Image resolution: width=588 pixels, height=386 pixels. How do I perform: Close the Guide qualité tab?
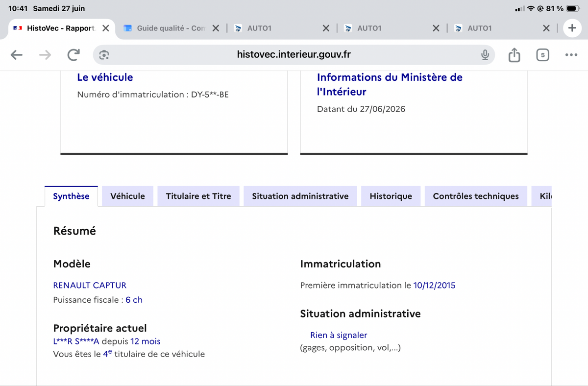(x=216, y=28)
